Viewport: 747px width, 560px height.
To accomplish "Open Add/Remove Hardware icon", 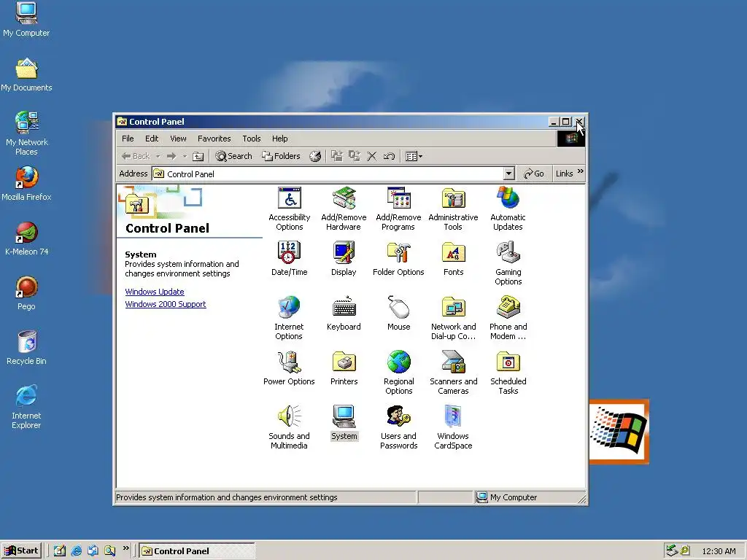I will point(344,209).
